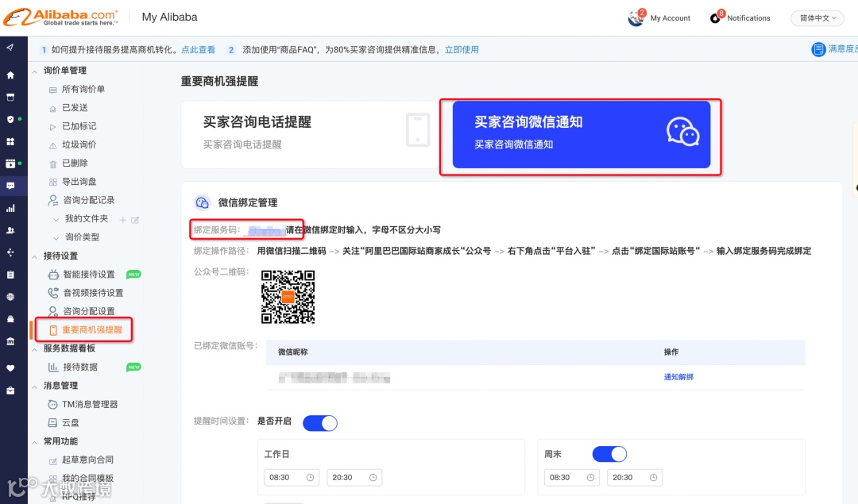
Task: Select 重要商机强提醒 menu item
Action: (x=92, y=330)
